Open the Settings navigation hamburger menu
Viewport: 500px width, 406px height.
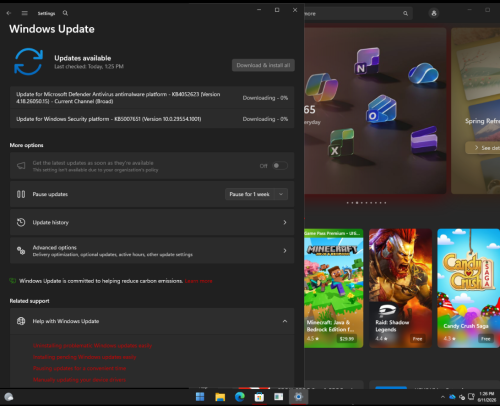(x=24, y=13)
